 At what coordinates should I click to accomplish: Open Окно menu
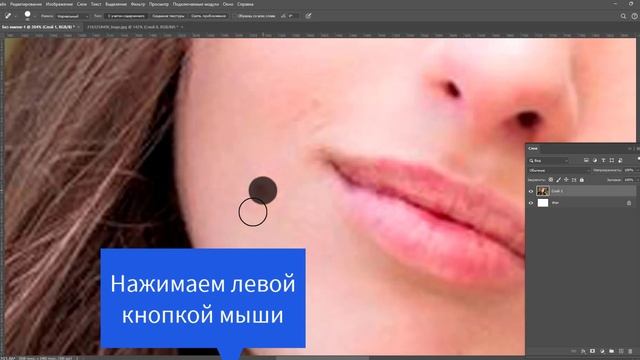click(x=228, y=4)
